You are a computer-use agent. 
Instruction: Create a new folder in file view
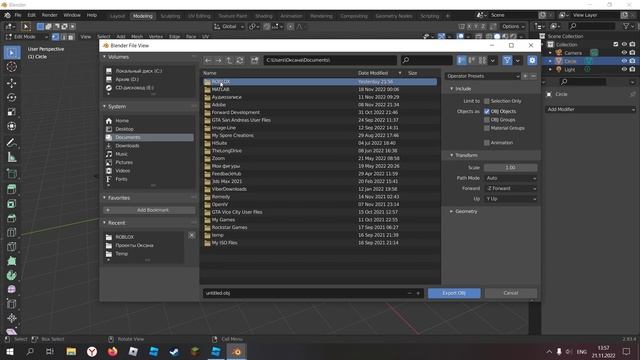(x=255, y=60)
